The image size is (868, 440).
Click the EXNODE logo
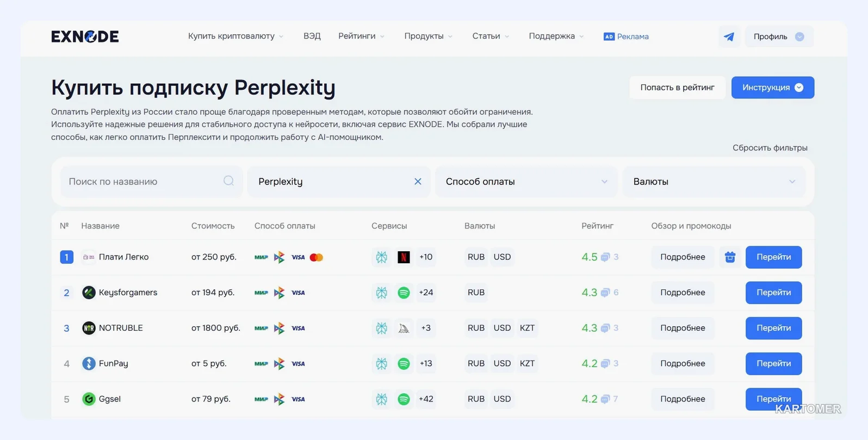85,36
